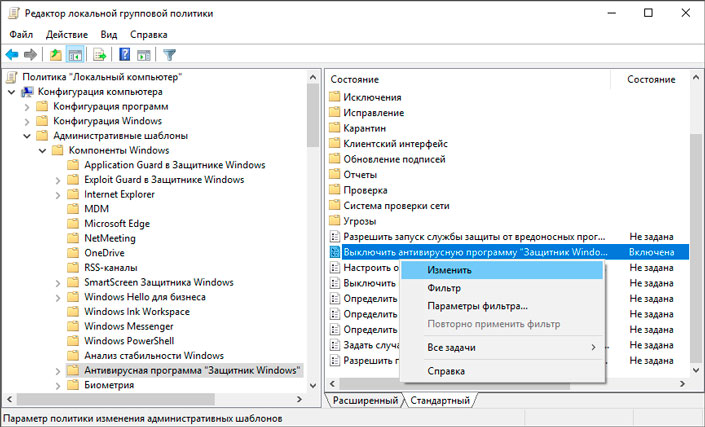Select Application Guard в Защитнике Windows
The height and width of the screenshot is (427, 705).
174,165
